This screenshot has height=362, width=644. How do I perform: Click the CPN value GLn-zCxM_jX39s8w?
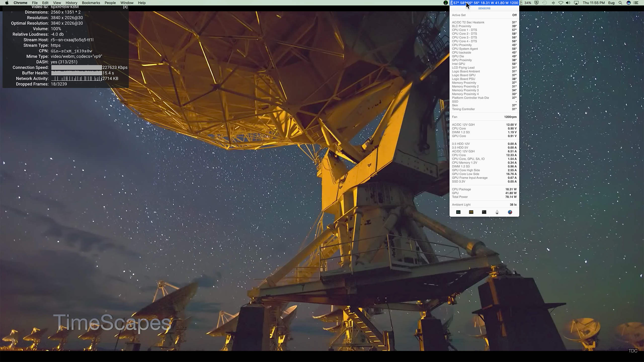point(71,51)
